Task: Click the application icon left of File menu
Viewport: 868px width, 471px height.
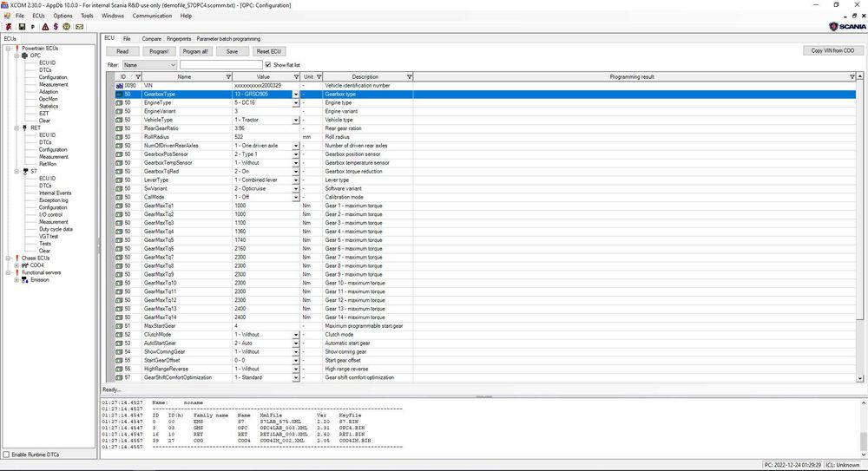Action: coord(7,16)
